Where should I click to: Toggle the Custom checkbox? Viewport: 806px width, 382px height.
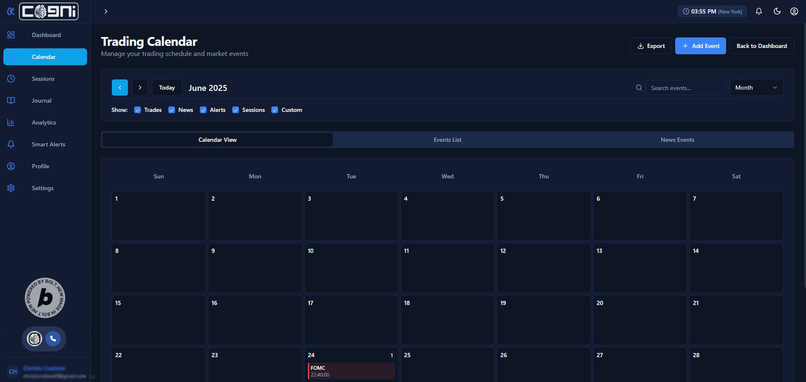pyautogui.click(x=274, y=110)
